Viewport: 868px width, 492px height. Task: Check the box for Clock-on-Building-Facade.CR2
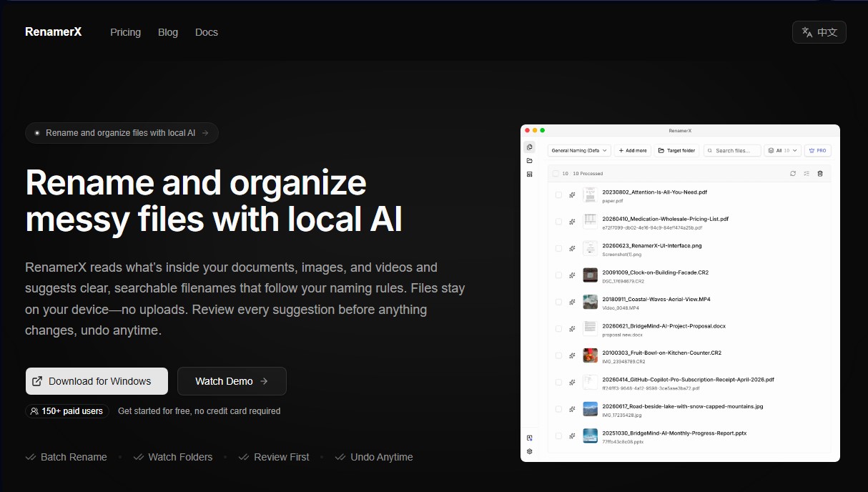[x=558, y=275]
